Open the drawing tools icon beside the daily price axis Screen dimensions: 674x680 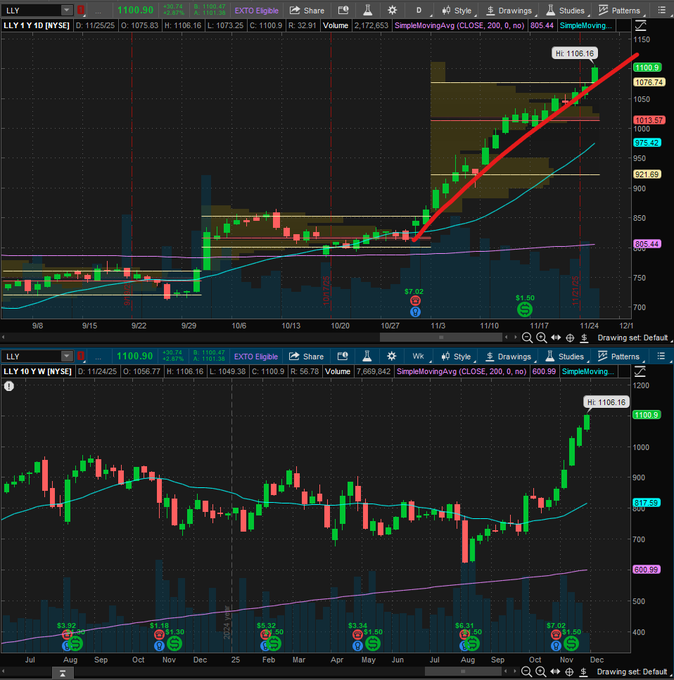(x=640, y=26)
